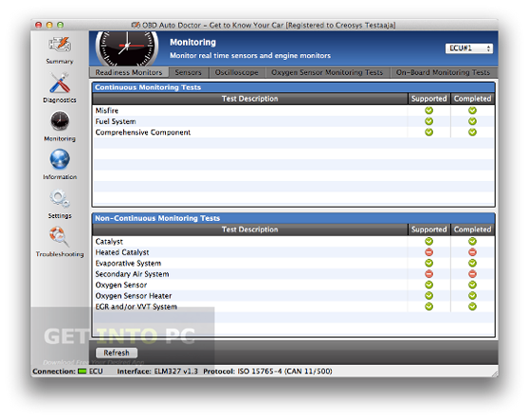Image resolution: width=529 pixels, height=420 pixels.
Task: Click Non-Continuous tests Completed column header
Action: (473, 230)
